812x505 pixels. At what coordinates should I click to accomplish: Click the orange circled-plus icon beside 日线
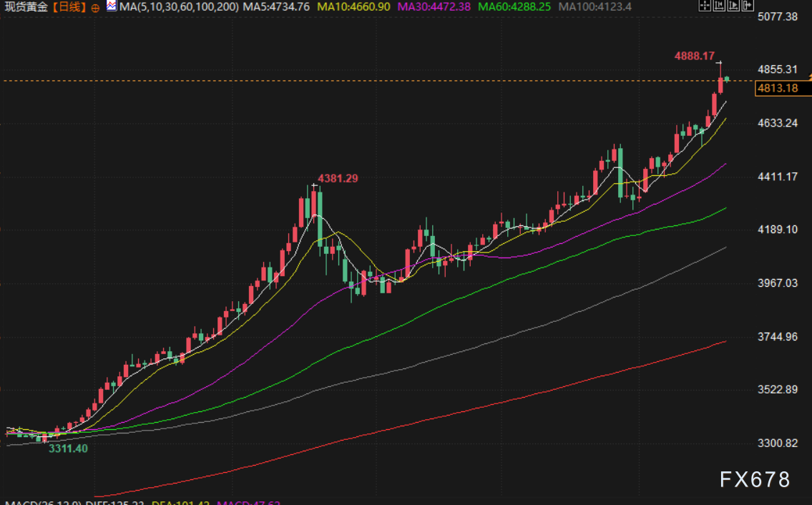[95, 7]
